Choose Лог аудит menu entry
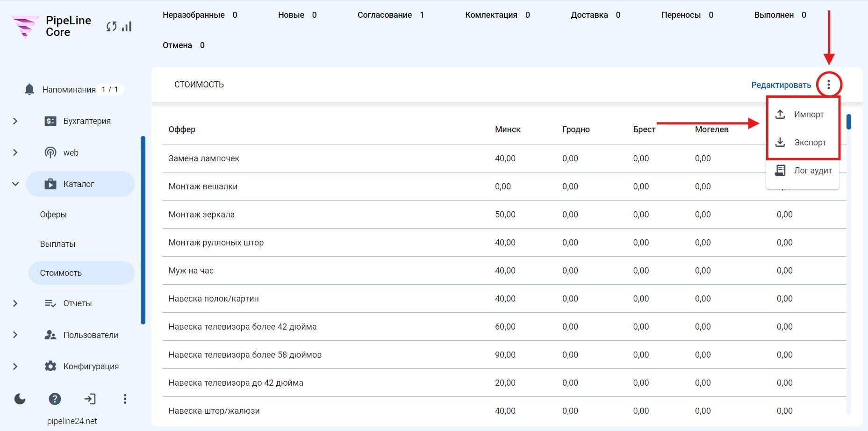 pos(803,171)
